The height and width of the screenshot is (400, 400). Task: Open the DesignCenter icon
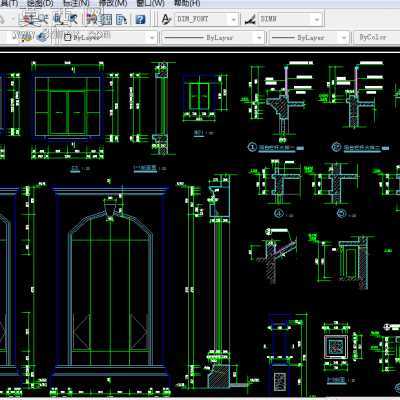point(106,19)
